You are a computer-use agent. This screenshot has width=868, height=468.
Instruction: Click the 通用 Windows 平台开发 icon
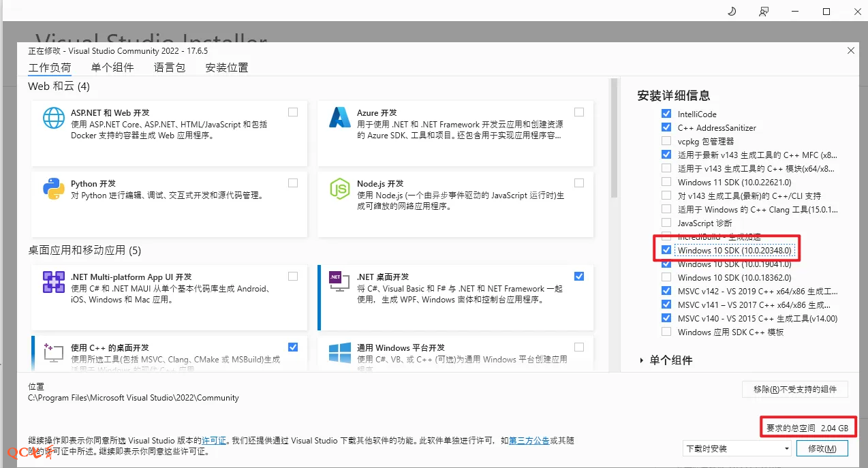339,353
